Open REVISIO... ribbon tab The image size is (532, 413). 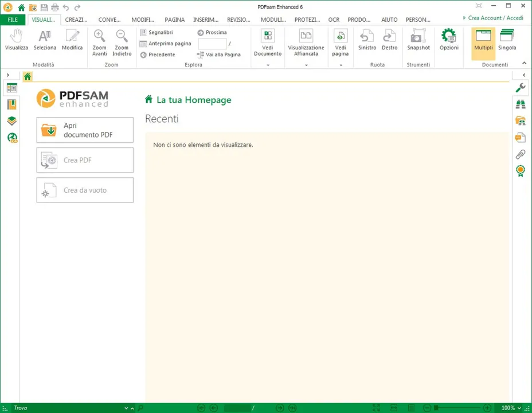pos(238,20)
